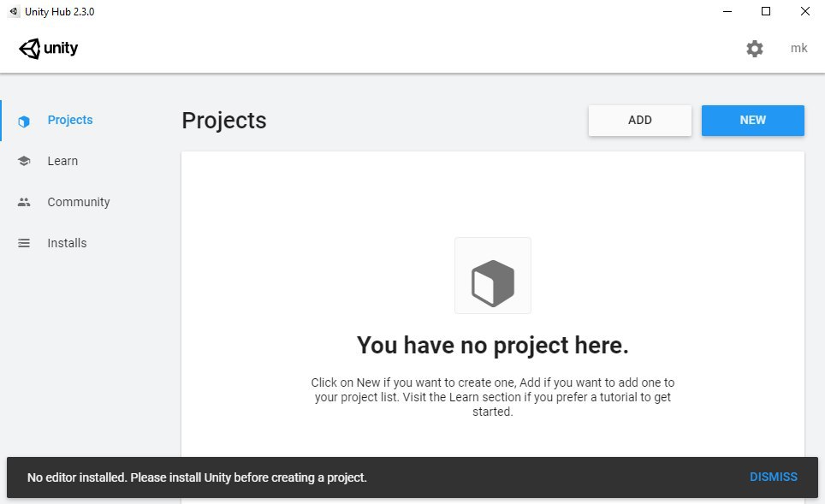Create a project with NEW button
825x504 pixels.
tap(753, 121)
